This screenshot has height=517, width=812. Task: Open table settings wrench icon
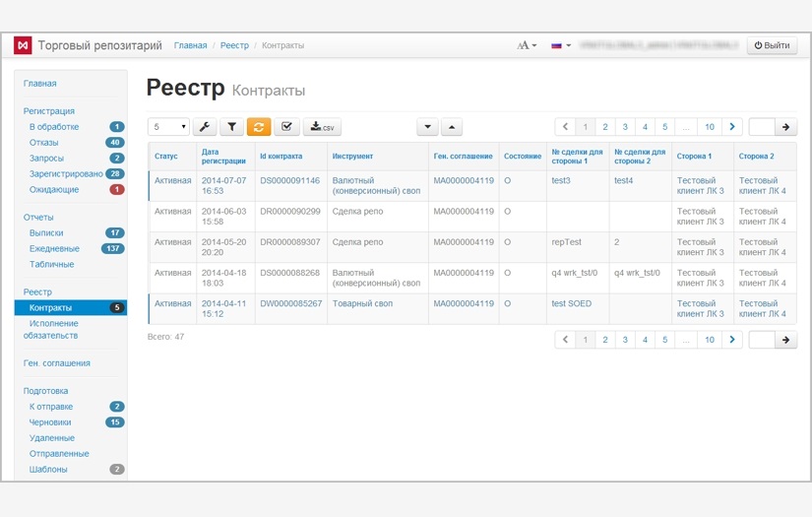pyautogui.click(x=205, y=127)
